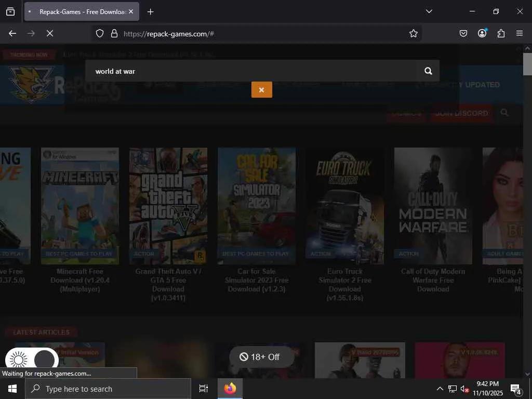Image resolution: width=532 pixels, height=399 pixels.
Task: Open the notification center icon
Action: coord(515,389)
